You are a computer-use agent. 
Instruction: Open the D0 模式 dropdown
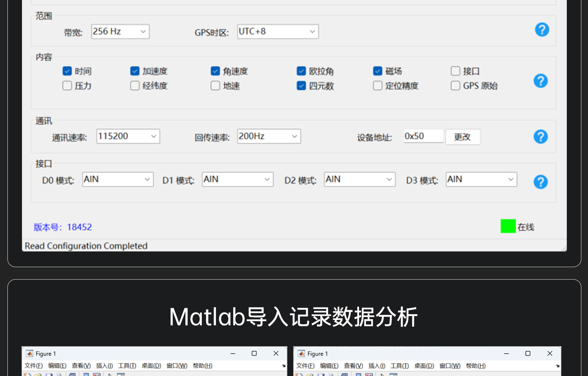pyautogui.click(x=118, y=179)
